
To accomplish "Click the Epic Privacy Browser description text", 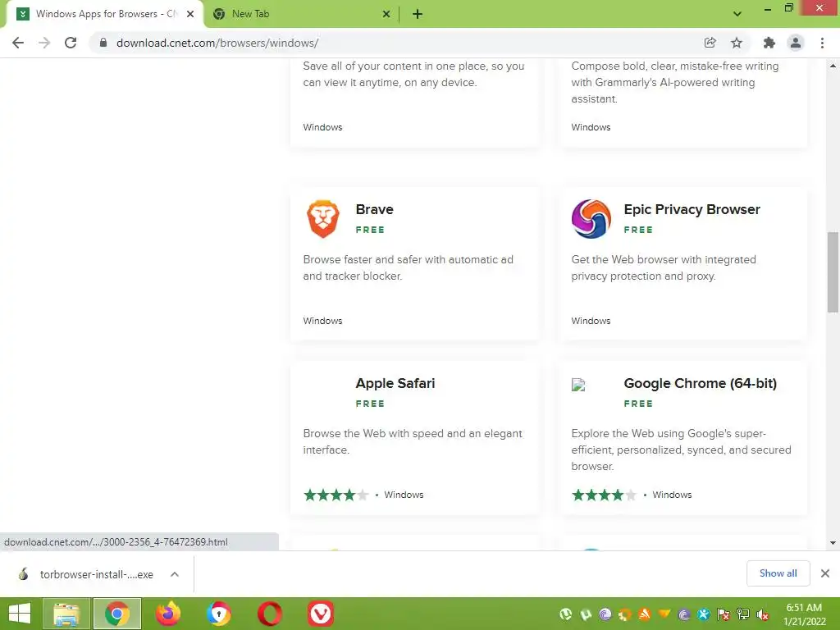I will (664, 268).
